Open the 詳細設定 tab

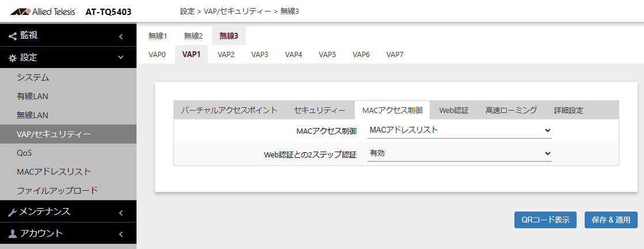click(569, 110)
